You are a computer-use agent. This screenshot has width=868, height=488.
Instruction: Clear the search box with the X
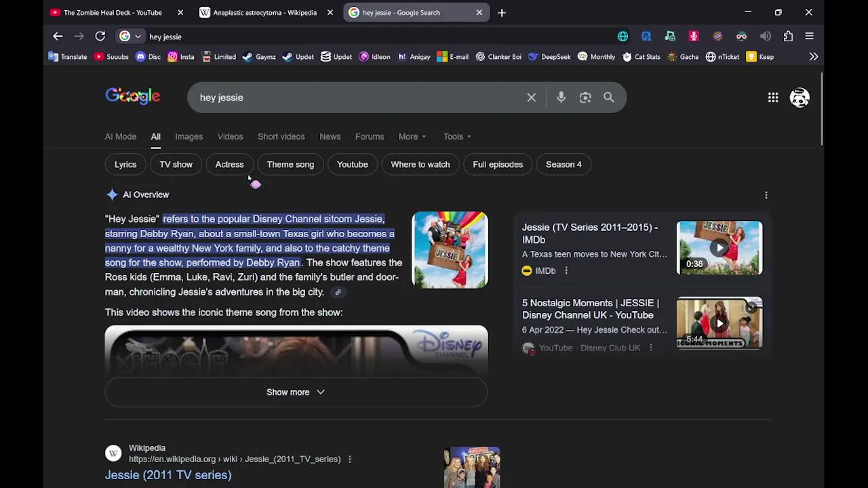(x=532, y=98)
